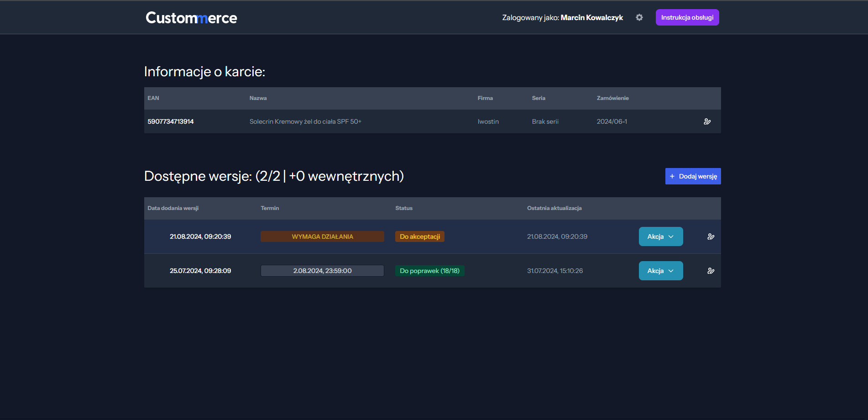
Task: Click the Data dodania wersji column header
Action: click(x=173, y=208)
